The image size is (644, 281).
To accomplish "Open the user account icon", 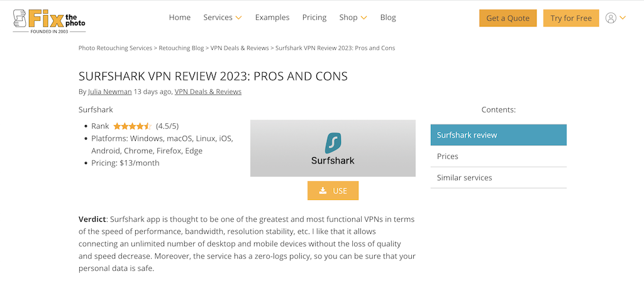I will point(611,18).
